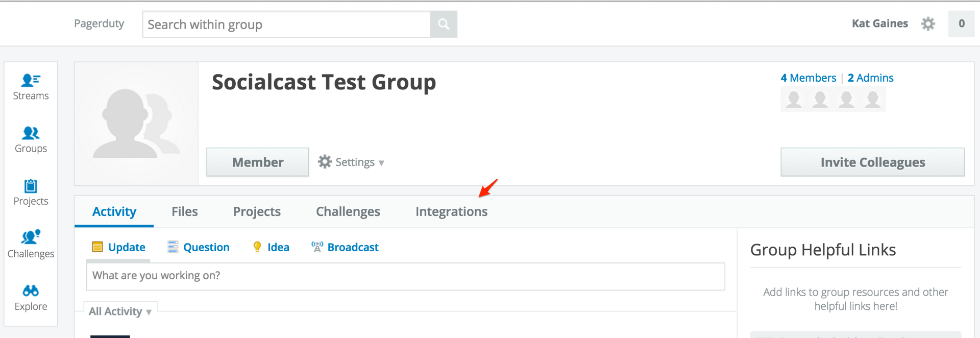Select the Streams icon in sidebar
The image size is (980, 338).
click(x=31, y=84)
